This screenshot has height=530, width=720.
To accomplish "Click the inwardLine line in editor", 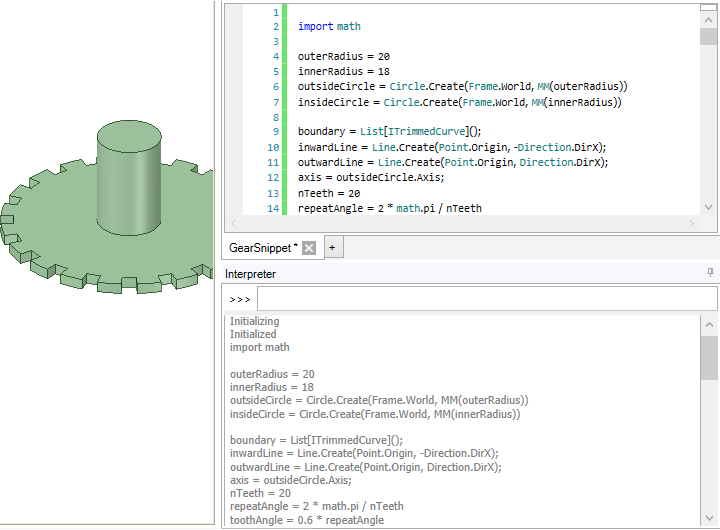I will 452,147.
